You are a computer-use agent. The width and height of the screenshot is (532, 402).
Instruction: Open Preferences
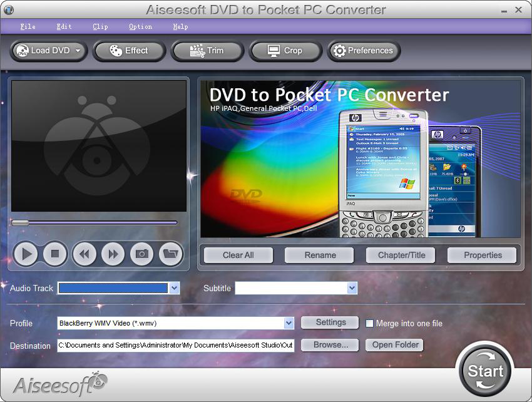364,51
